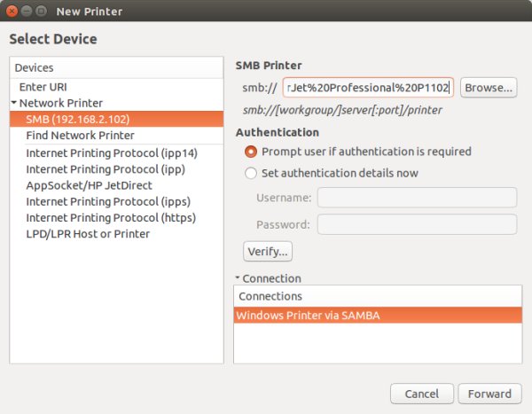Choose Find Network Printer
The width and height of the screenshot is (532, 414).
pyautogui.click(x=80, y=136)
